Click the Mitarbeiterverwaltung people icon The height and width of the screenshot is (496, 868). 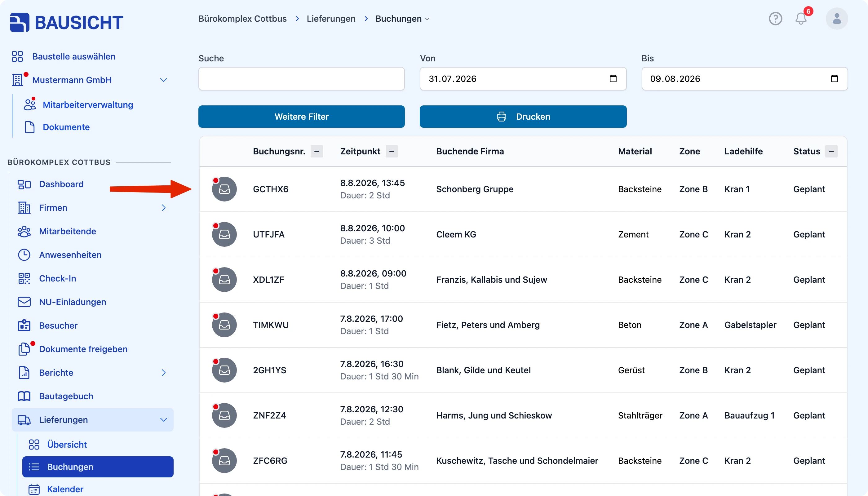tap(30, 104)
